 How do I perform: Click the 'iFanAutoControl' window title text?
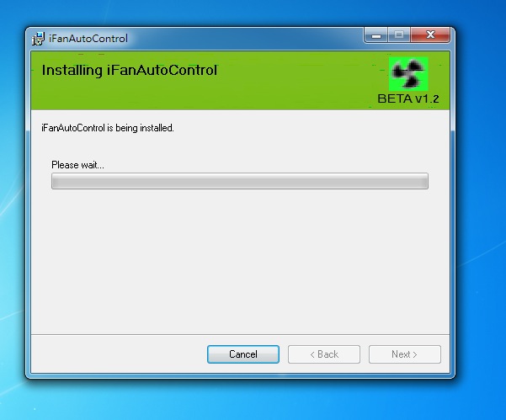[x=88, y=39]
